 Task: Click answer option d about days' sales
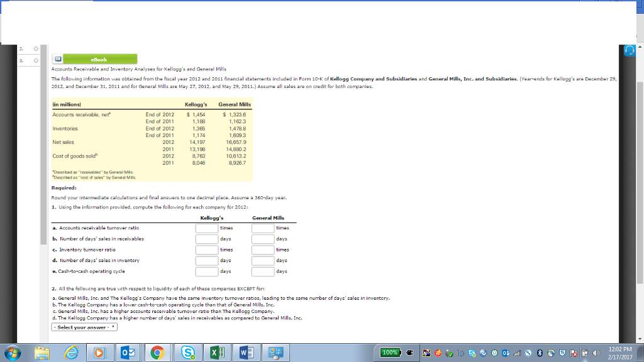(x=177, y=318)
